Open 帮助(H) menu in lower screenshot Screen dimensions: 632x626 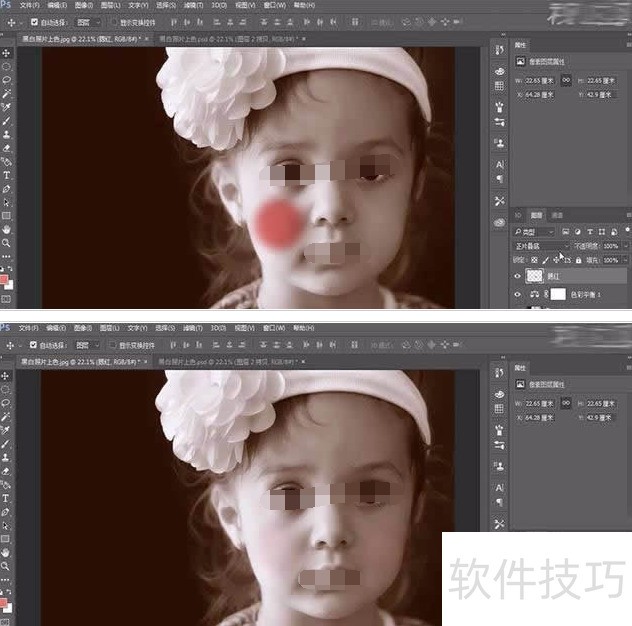(x=303, y=328)
